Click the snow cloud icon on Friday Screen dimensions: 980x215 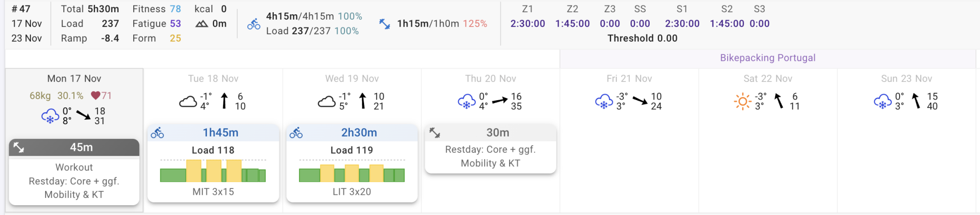pyautogui.click(x=604, y=102)
